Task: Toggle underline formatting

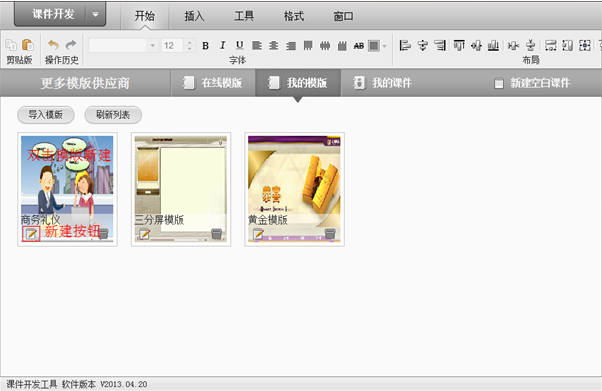Action: pos(240,46)
